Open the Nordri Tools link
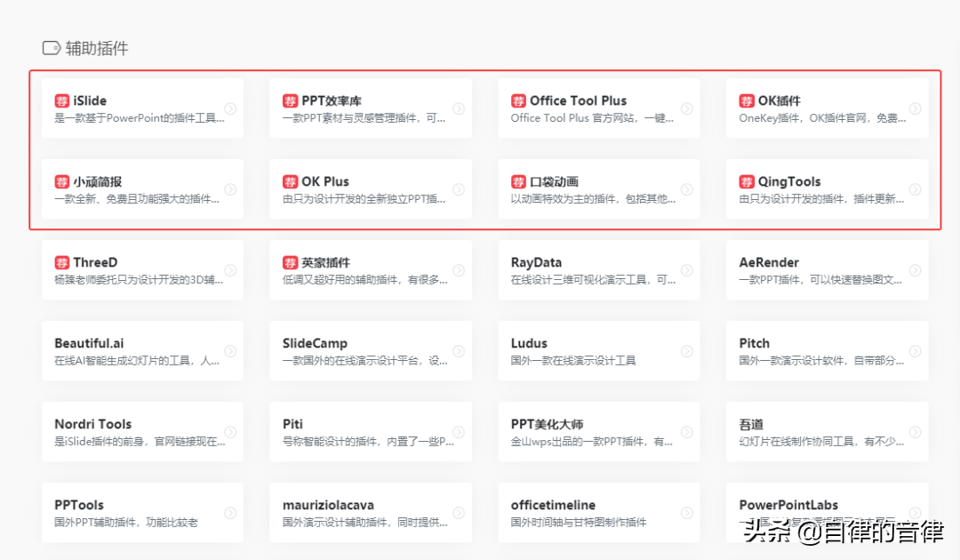 (x=142, y=431)
